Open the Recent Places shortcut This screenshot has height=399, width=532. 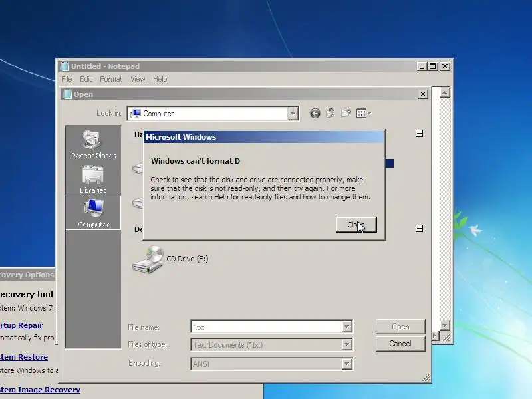(93, 144)
